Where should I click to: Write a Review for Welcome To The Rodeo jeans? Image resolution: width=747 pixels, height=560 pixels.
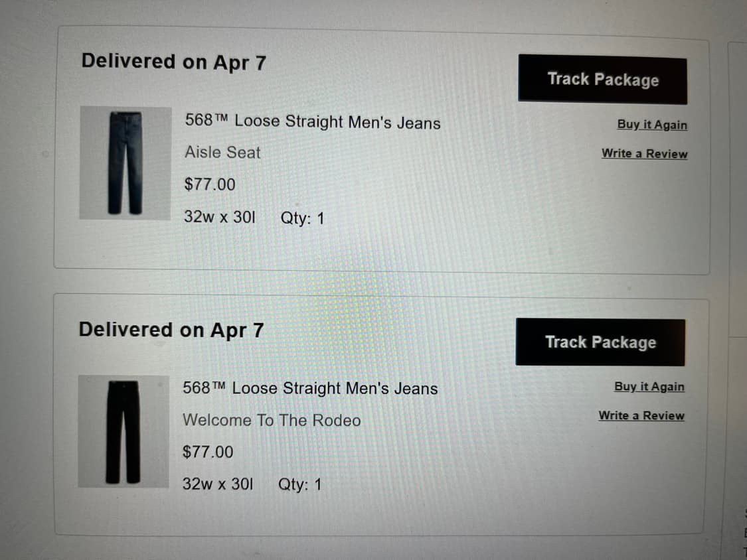(641, 416)
